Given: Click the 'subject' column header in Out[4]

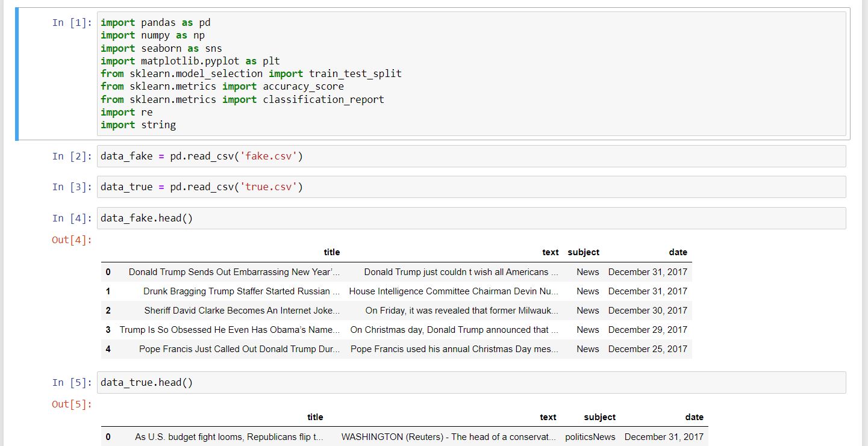Looking at the screenshot, I should pos(584,253).
